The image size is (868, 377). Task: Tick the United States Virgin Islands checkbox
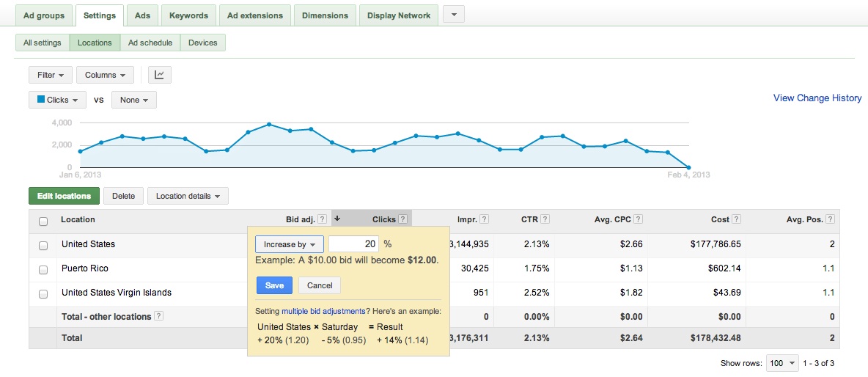pyautogui.click(x=43, y=293)
